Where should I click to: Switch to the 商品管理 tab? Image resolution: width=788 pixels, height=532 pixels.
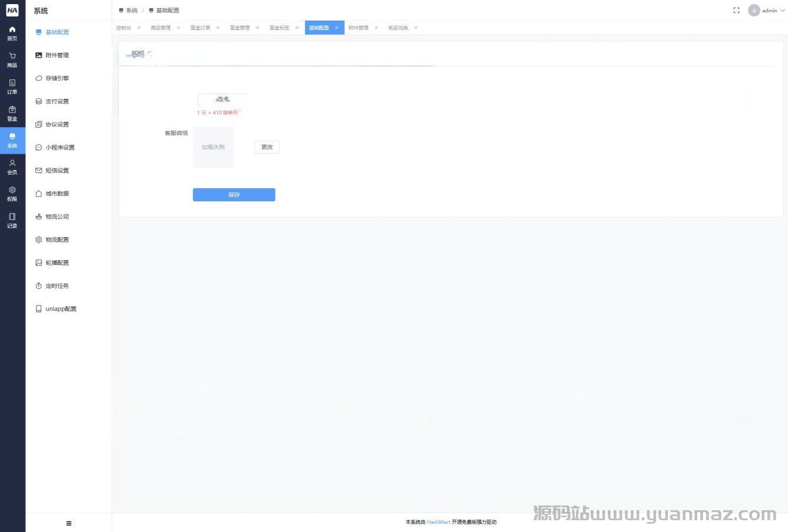pos(160,28)
